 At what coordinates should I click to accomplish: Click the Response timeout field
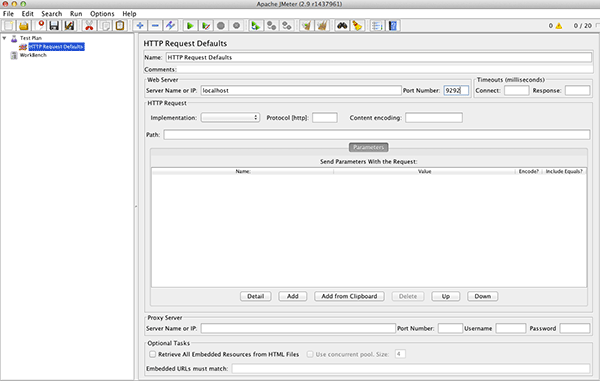click(577, 90)
